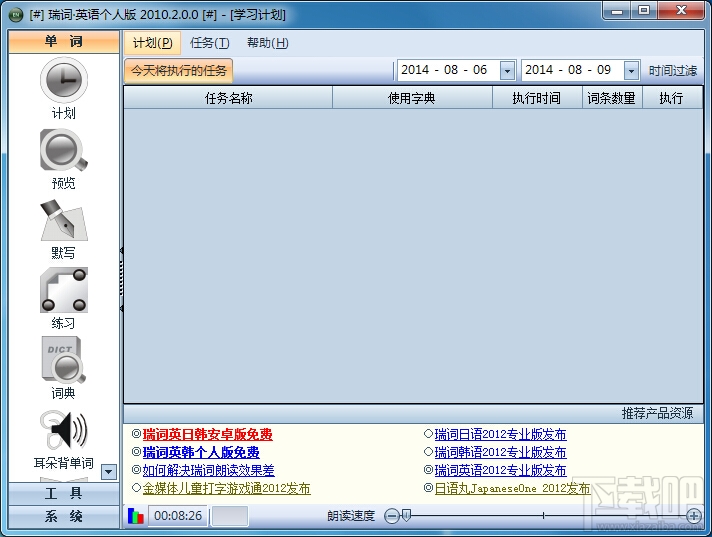Sort by the 执行时间 column header
This screenshot has width=712, height=537.
(x=537, y=98)
